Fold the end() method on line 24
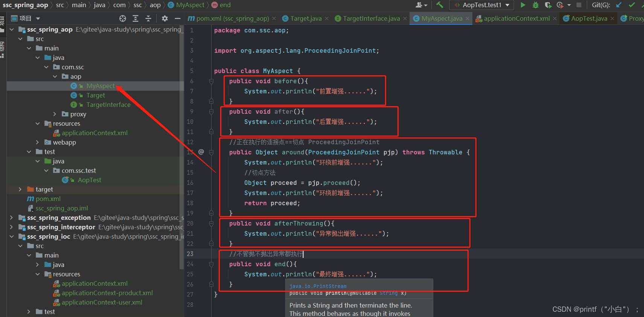The image size is (644, 317). click(x=211, y=264)
